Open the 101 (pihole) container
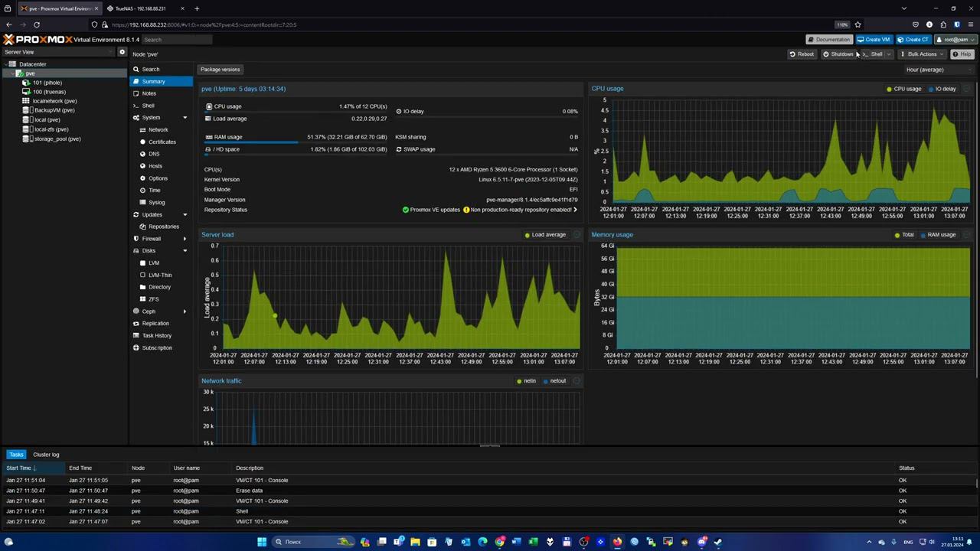Image resolution: width=980 pixels, height=551 pixels. tap(47, 83)
